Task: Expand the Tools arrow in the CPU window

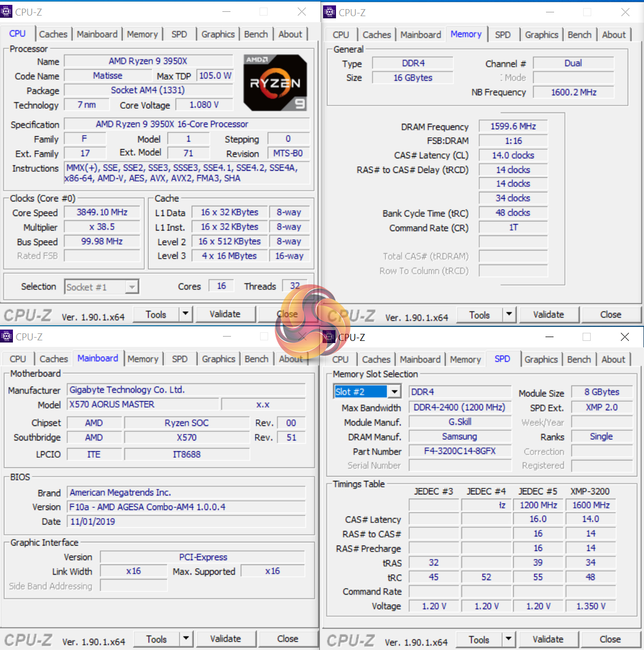Action: (185, 313)
